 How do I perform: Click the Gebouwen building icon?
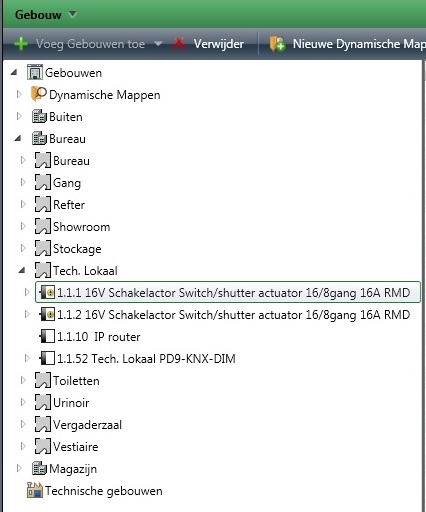pos(35,72)
